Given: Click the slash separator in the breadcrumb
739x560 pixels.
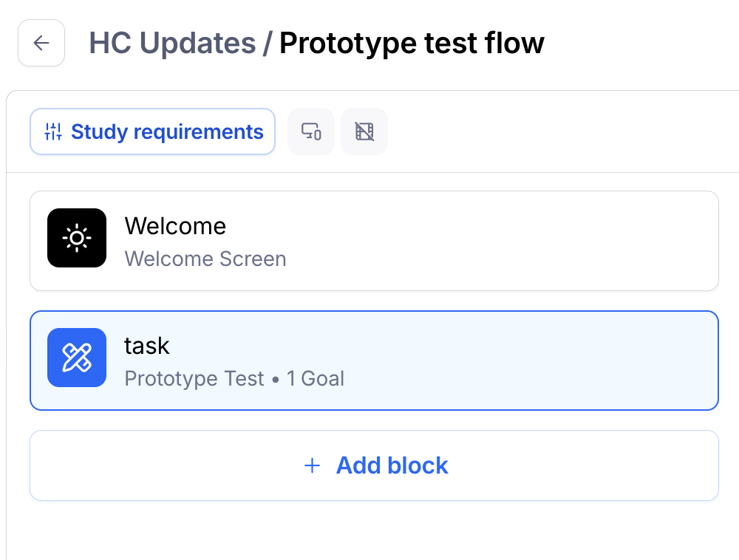Looking at the screenshot, I should [x=268, y=43].
